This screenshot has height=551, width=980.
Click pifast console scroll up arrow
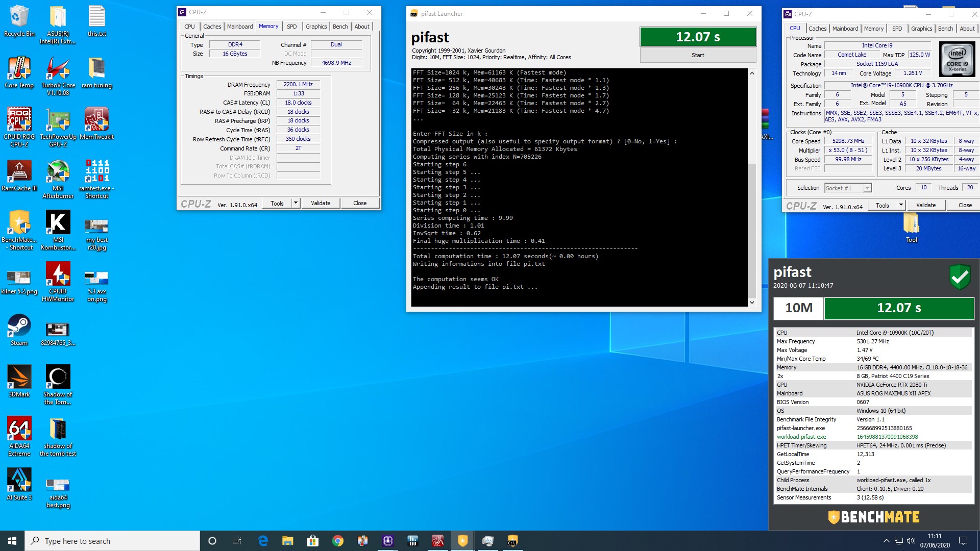pos(752,73)
